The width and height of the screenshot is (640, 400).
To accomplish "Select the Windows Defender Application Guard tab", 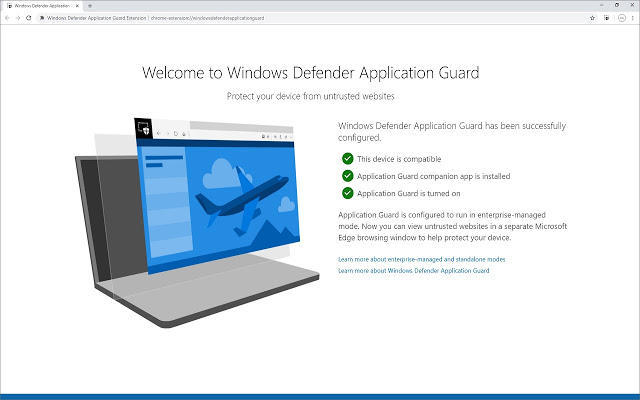I will click(x=38, y=5).
